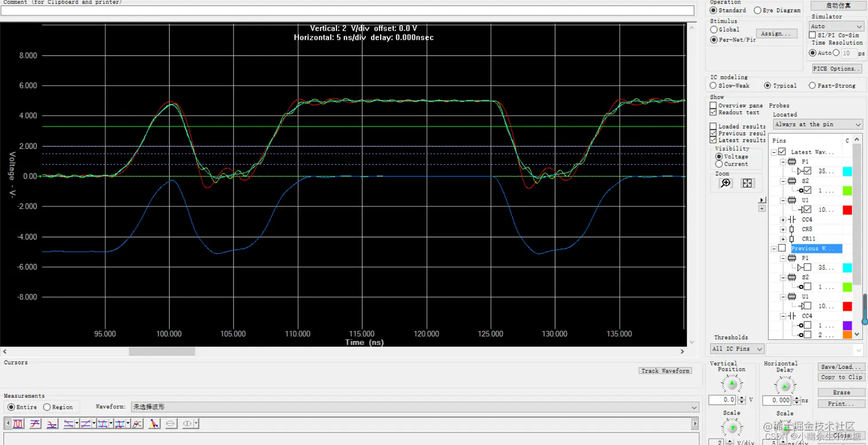Click the small right-arrow panel icon
This screenshot has height=445, width=868.
(762, 200)
